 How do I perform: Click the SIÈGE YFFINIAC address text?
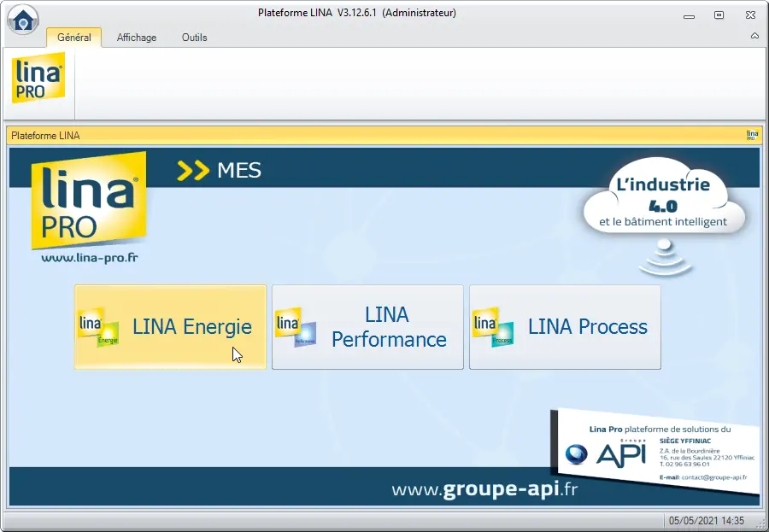(707, 453)
